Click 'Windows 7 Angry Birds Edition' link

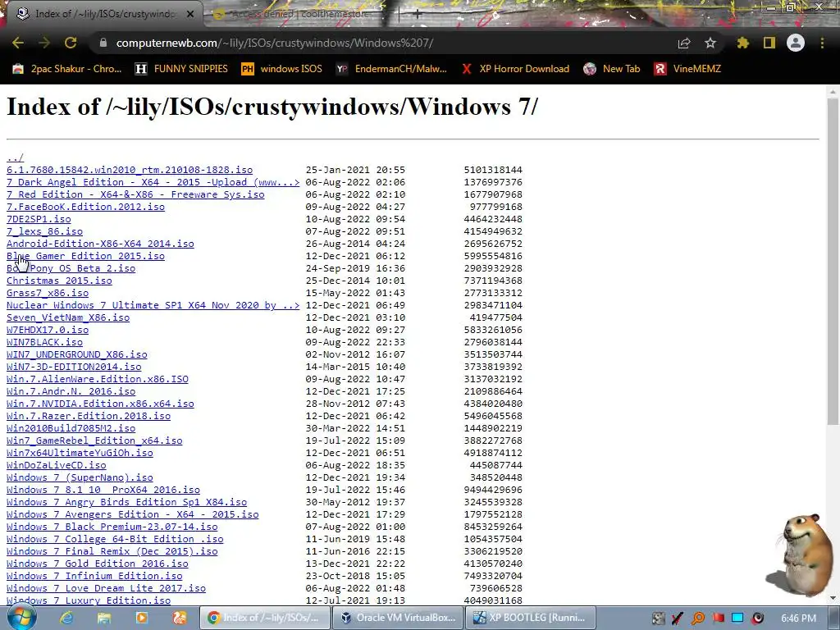pyautogui.click(x=126, y=503)
